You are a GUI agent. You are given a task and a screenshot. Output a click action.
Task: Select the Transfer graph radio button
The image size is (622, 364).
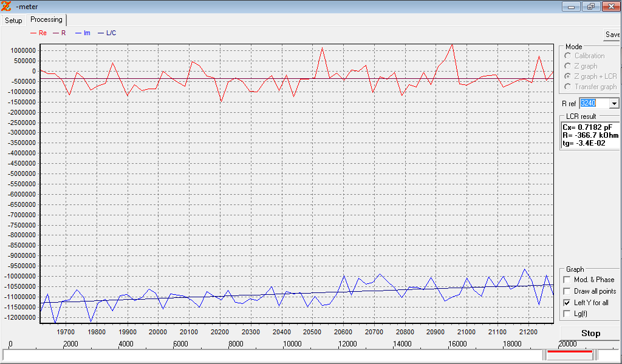pos(568,87)
